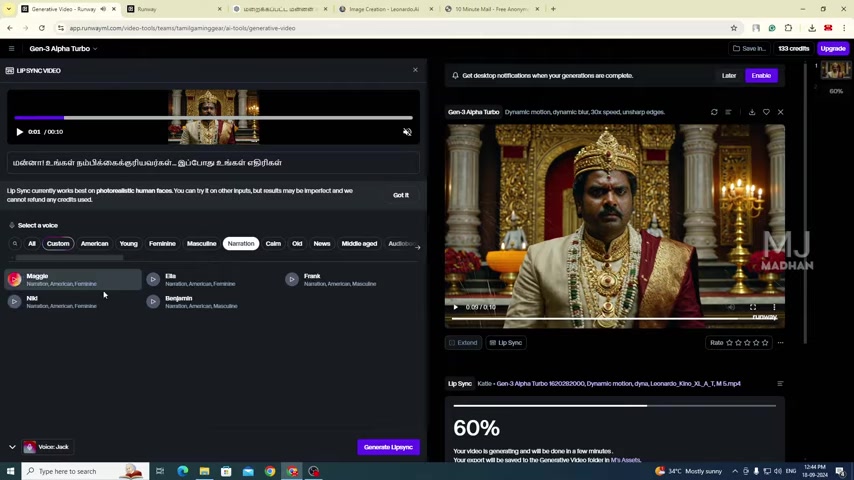Download the generated video

752,112
